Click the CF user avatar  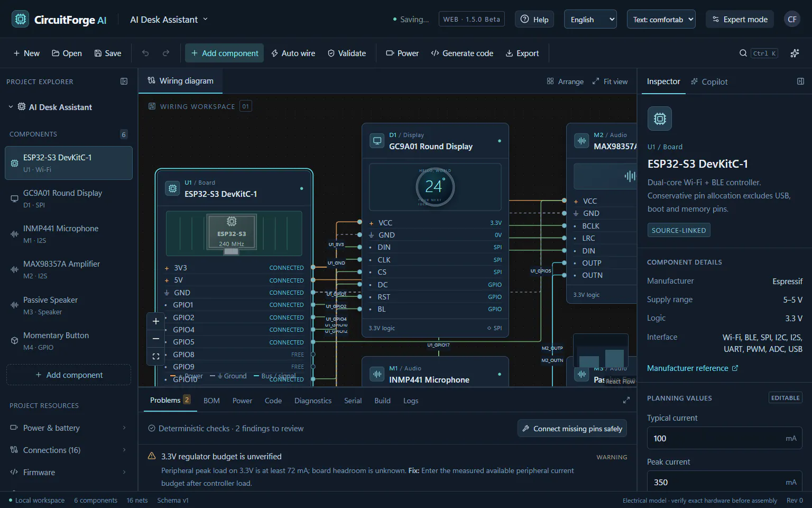792,20
